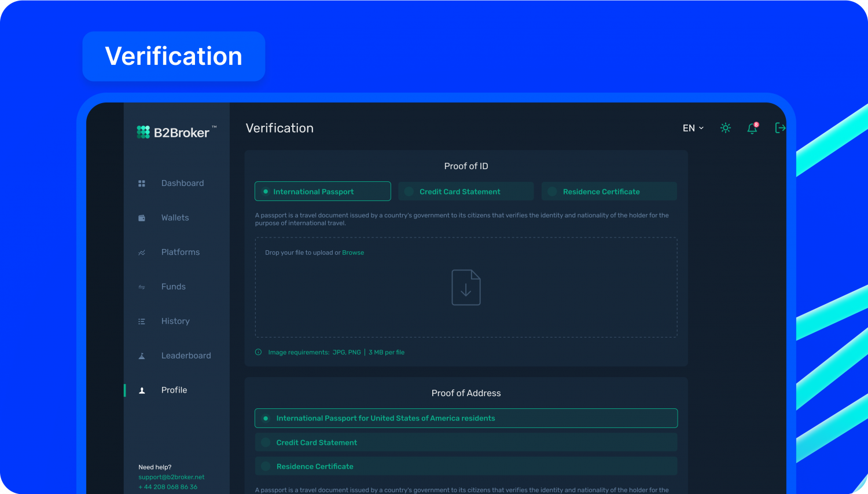Click the Profile person icon
The height and width of the screenshot is (494, 868).
pyautogui.click(x=142, y=390)
